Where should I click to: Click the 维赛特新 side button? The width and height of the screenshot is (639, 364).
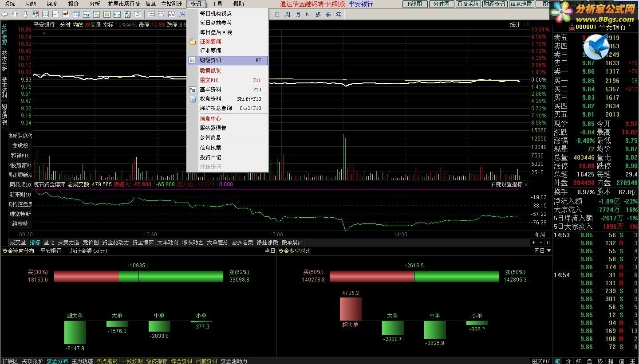click(20, 214)
